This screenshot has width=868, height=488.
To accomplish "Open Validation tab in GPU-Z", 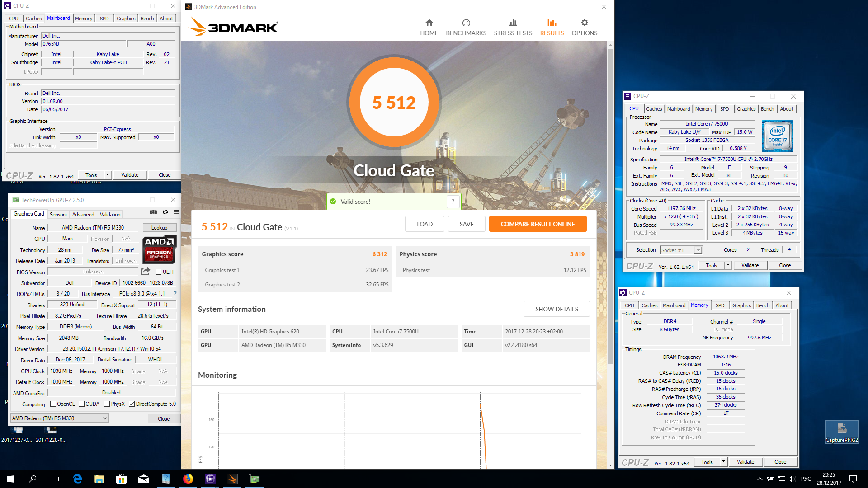I will pos(110,215).
